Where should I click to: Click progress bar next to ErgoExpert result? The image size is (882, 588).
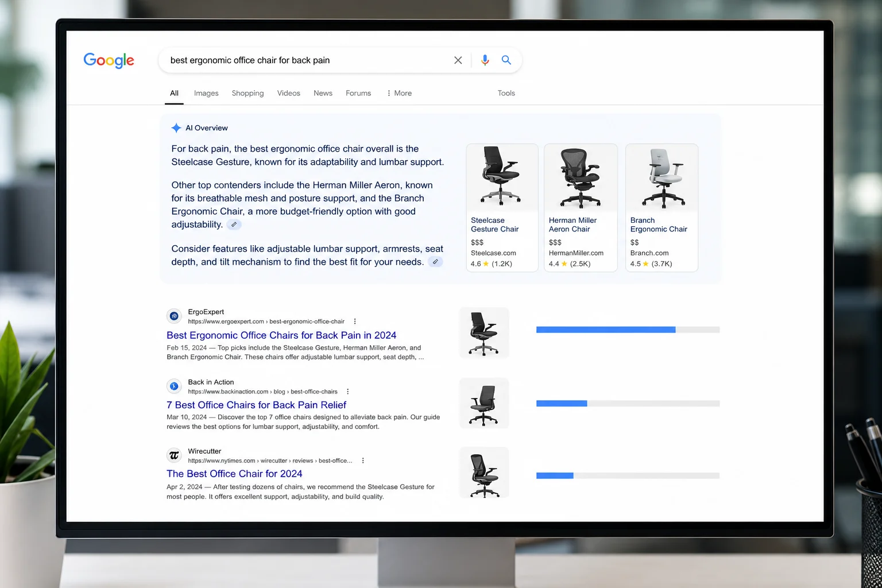[628, 330]
